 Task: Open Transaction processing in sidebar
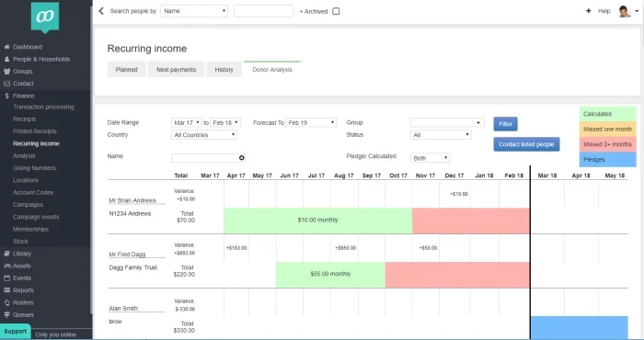pyautogui.click(x=43, y=107)
